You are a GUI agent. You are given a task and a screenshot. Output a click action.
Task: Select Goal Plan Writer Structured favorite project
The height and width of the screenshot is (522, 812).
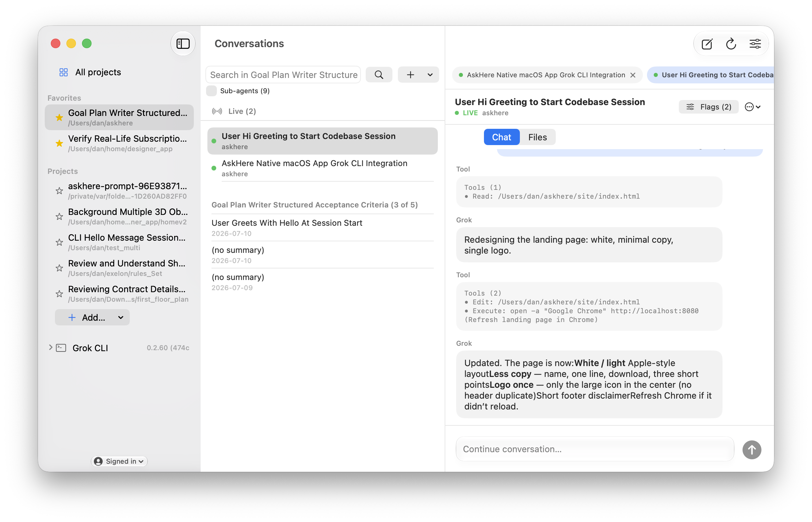(x=119, y=117)
